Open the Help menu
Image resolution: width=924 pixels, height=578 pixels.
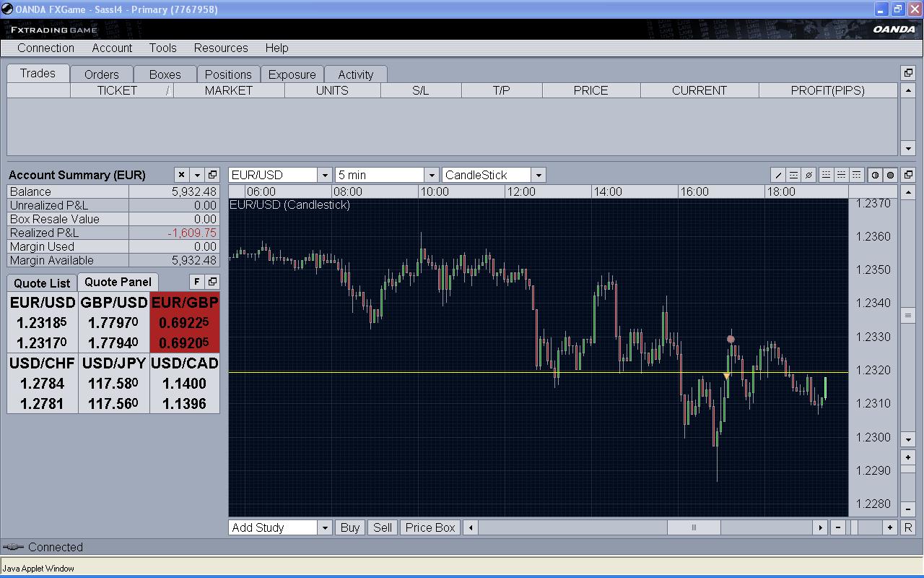[x=276, y=48]
